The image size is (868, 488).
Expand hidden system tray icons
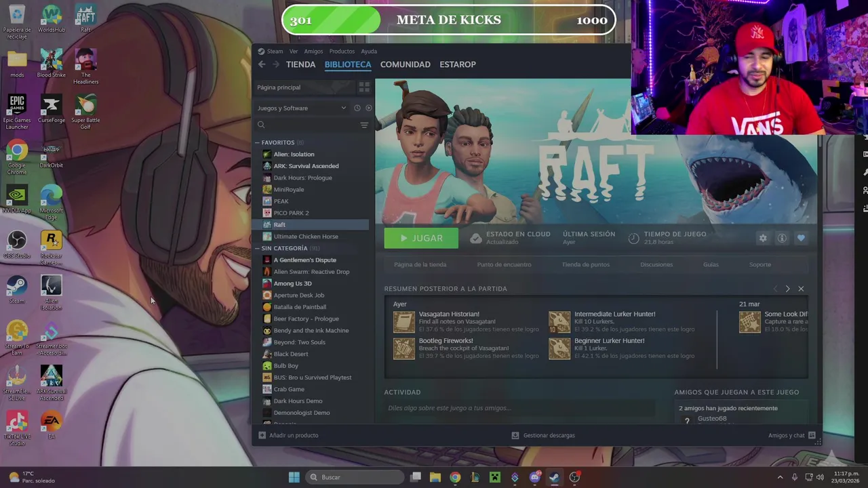point(780,477)
